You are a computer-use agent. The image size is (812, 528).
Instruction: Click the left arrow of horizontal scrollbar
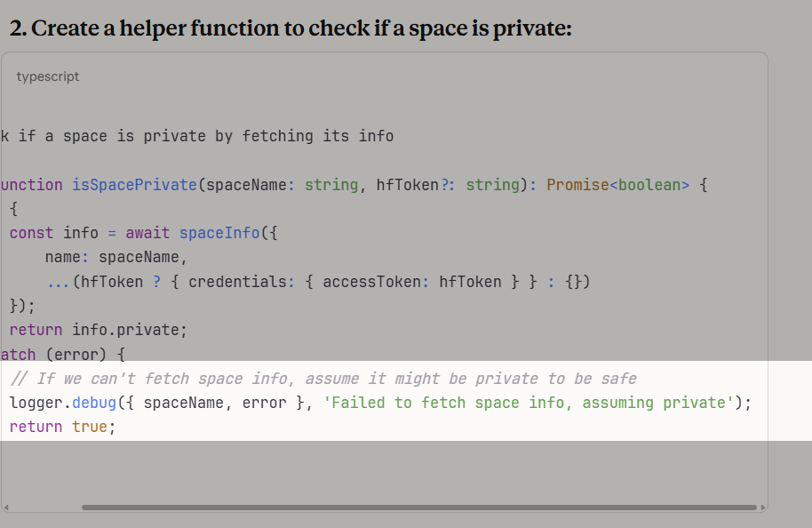coord(5,508)
